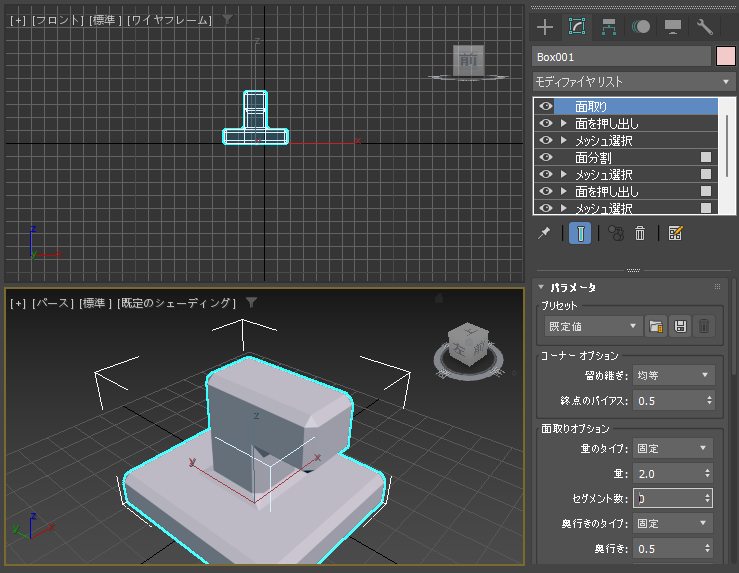The width and height of the screenshot is (739, 573).
Task: Open Configure Modifier Sets icon
Action: 675,233
